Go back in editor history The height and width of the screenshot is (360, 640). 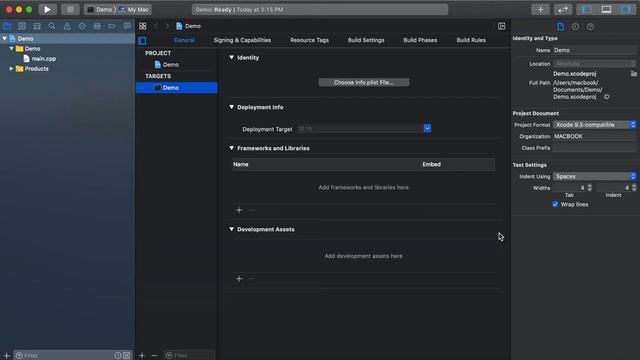click(156, 26)
